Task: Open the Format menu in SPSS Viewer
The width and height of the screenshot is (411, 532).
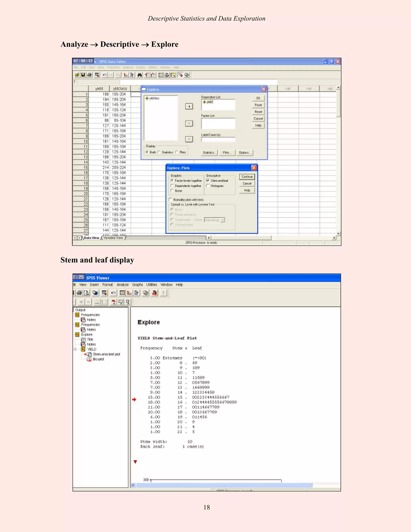Action: 108,284
